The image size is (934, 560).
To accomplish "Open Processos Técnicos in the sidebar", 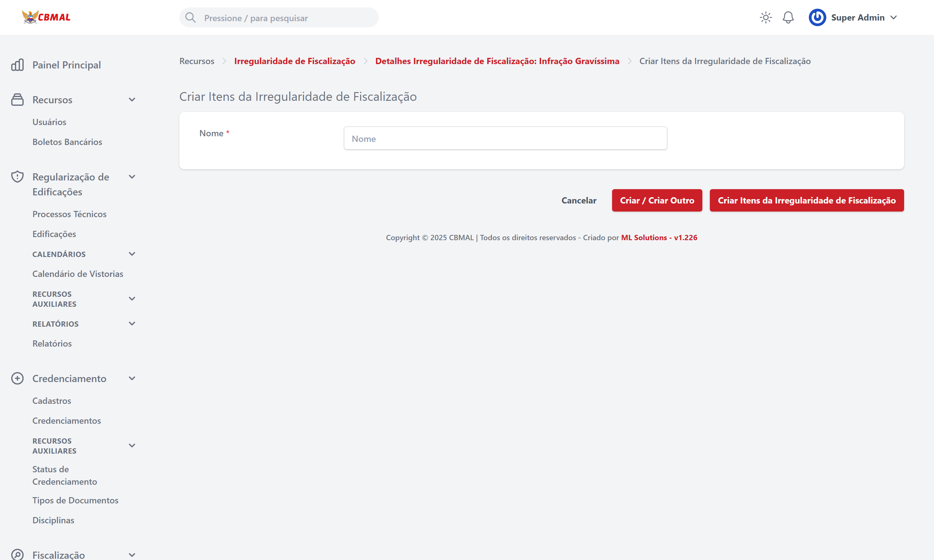I will tap(69, 214).
